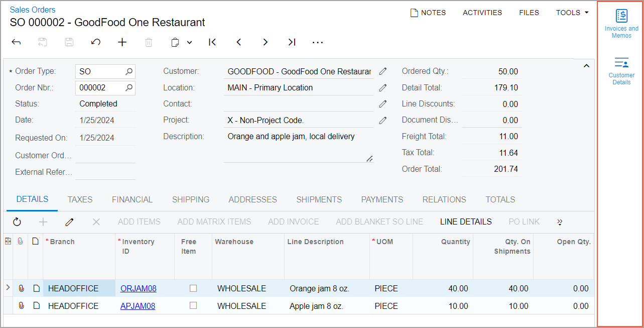The width and height of the screenshot is (644, 328).
Task: Open Invoices and Memos side panel
Action: [621, 23]
